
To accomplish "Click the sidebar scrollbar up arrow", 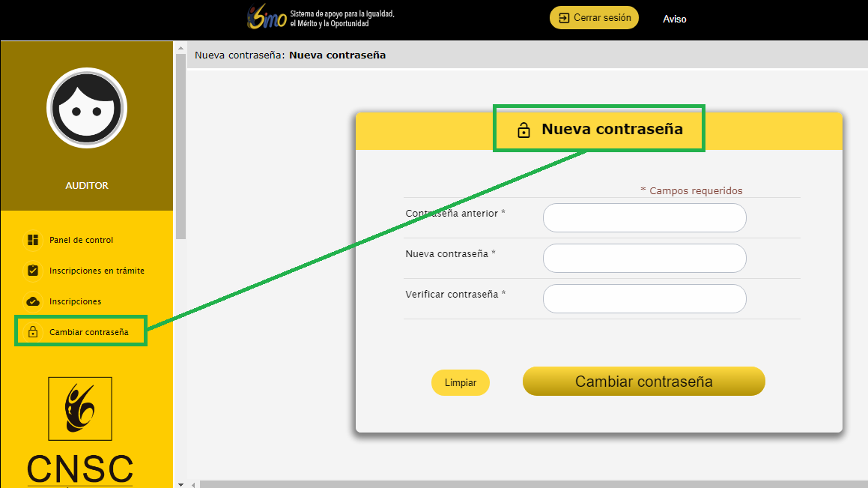I will (x=180, y=47).
